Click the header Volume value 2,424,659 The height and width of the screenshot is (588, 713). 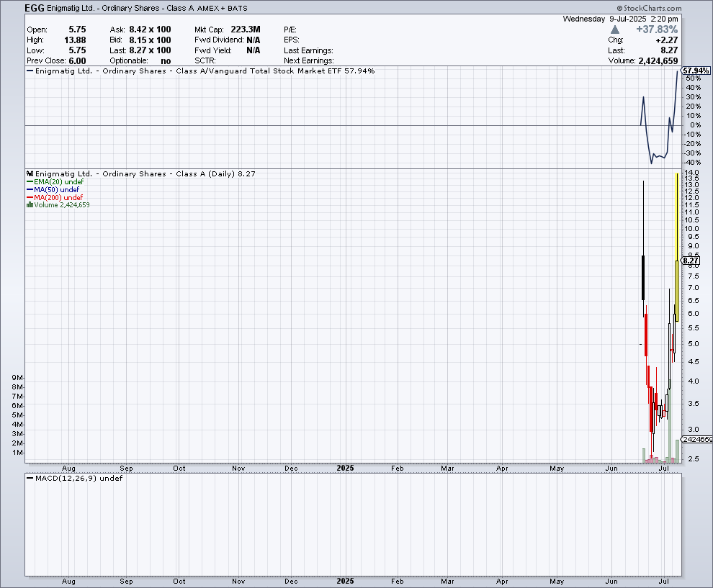(x=658, y=61)
